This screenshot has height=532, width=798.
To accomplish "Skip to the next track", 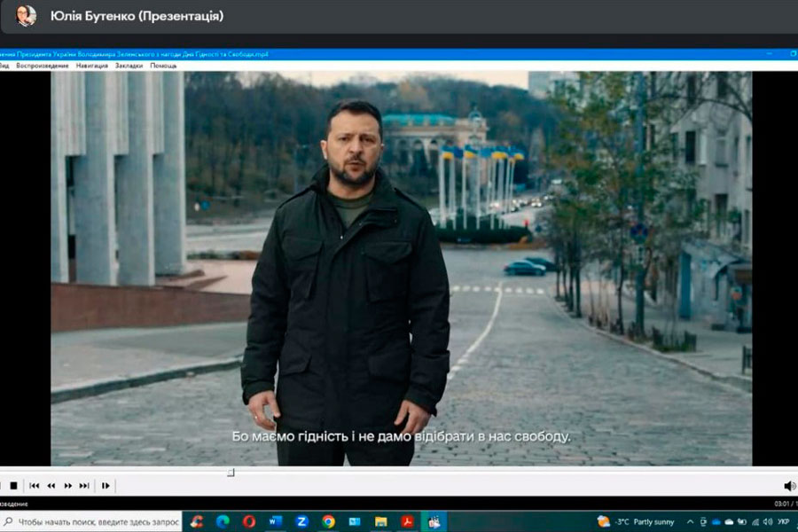I will pyautogui.click(x=84, y=485).
